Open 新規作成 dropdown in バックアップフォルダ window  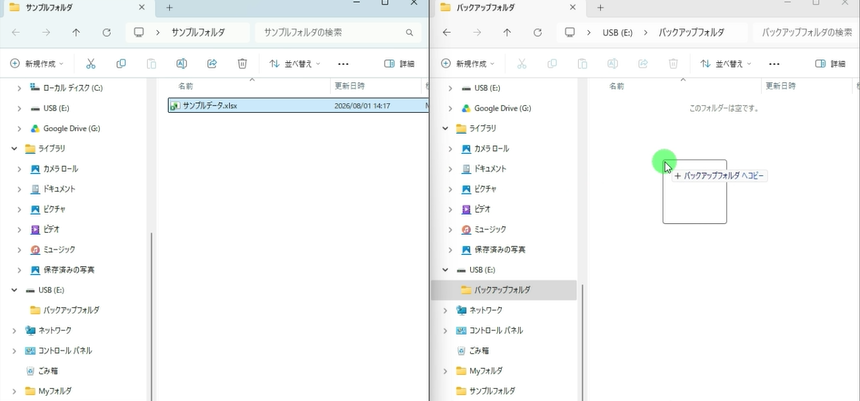(x=468, y=64)
